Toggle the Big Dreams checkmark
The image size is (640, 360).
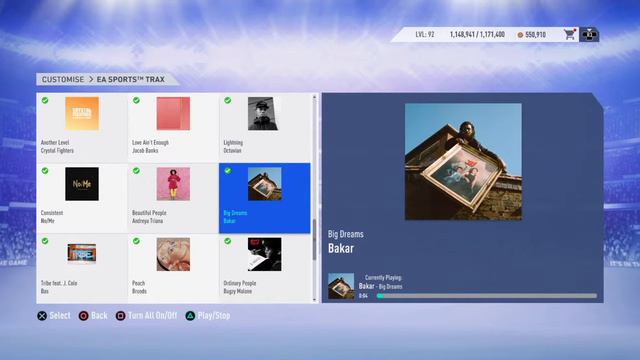click(228, 171)
